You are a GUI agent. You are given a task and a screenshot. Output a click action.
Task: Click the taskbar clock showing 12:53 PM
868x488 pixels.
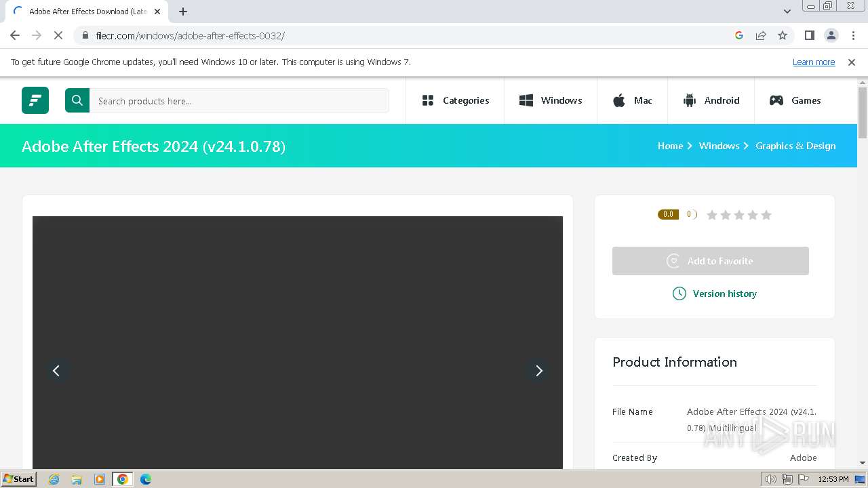point(833,479)
